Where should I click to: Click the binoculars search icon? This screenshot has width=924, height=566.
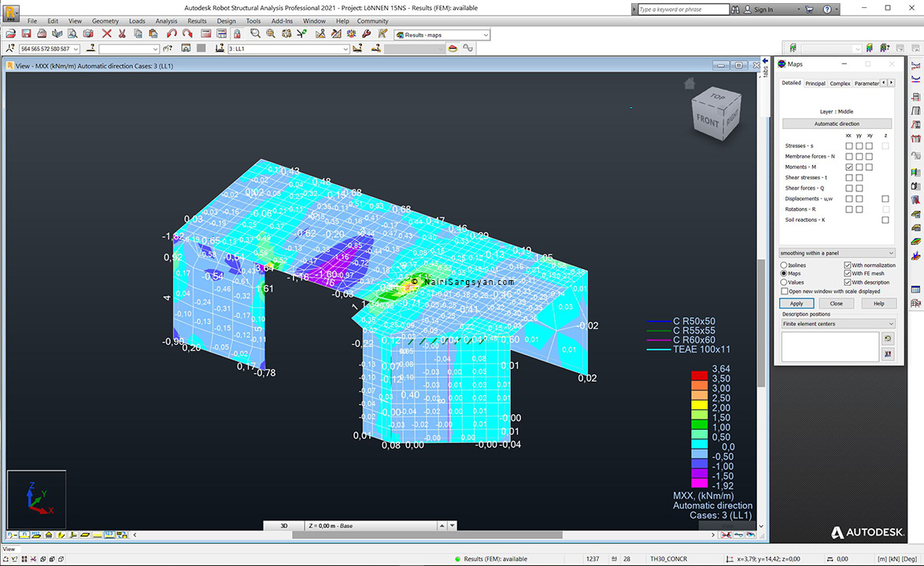tap(735, 9)
